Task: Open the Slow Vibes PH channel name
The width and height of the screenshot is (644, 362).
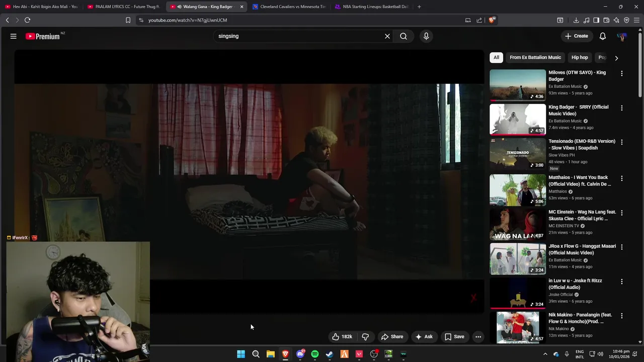Action: 561,155
